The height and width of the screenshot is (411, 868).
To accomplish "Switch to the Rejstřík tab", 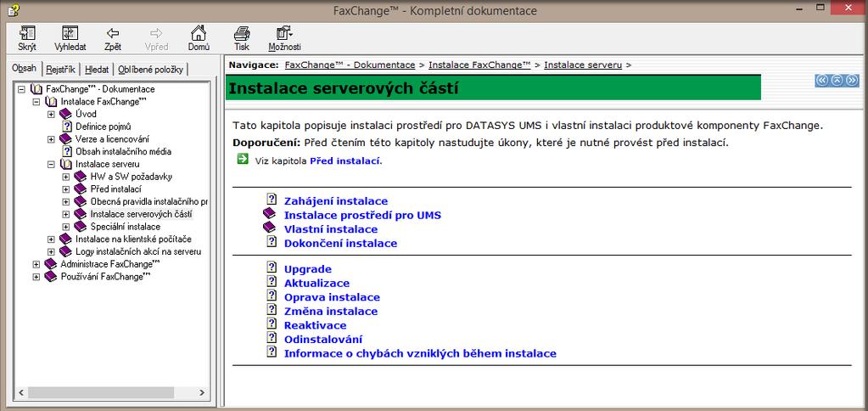I will click(60, 70).
